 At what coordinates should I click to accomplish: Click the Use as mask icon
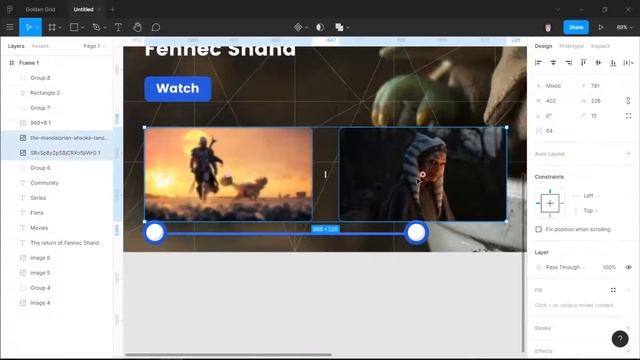pyautogui.click(x=320, y=27)
